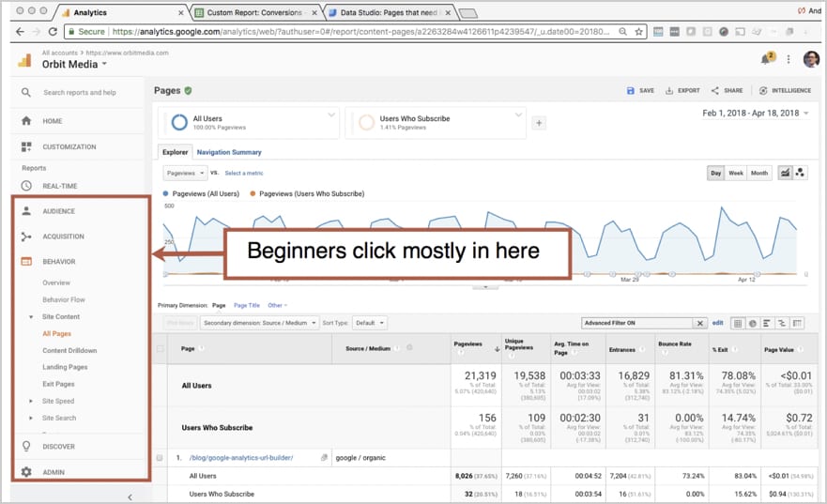Viewport: 827px width, 504px height.
Task: Click Select a metric link
Action: [x=244, y=173]
